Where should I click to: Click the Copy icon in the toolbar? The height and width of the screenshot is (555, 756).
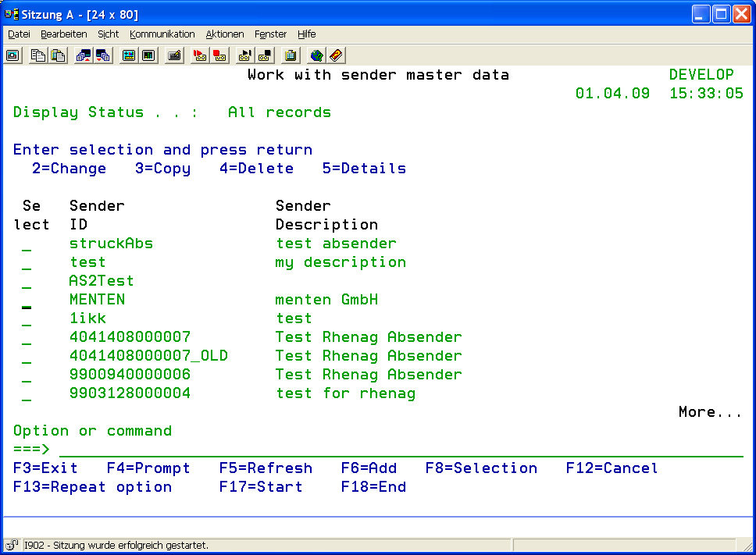click(x=37, y=55)
